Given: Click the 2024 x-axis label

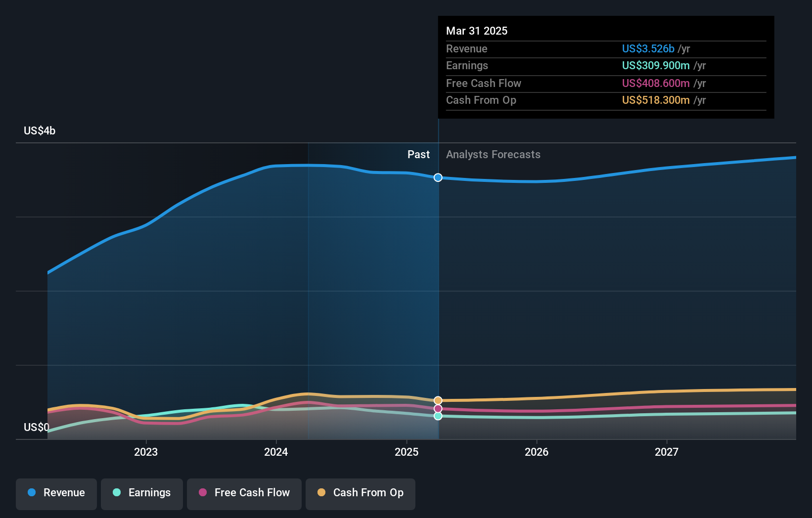Looking at the screenshot, I should [276, 452].
